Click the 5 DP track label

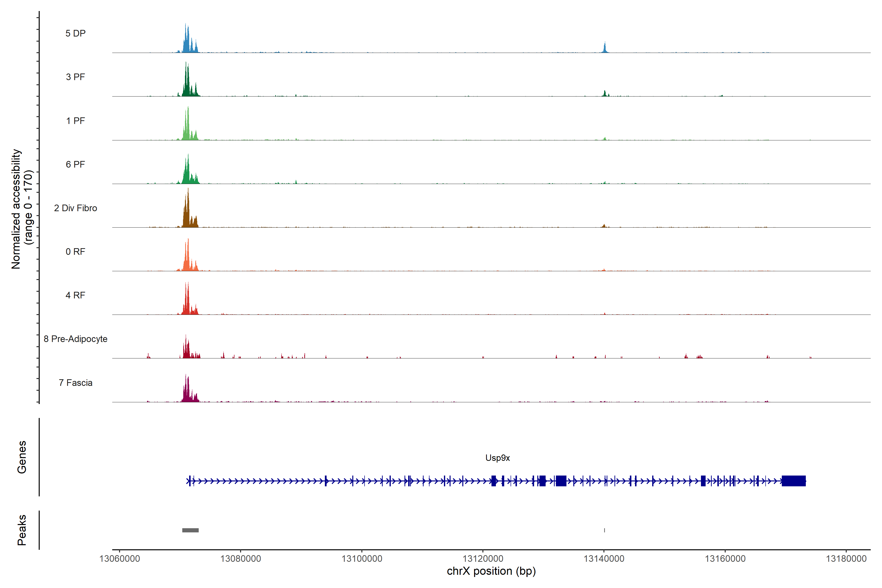tap(75, 33)
